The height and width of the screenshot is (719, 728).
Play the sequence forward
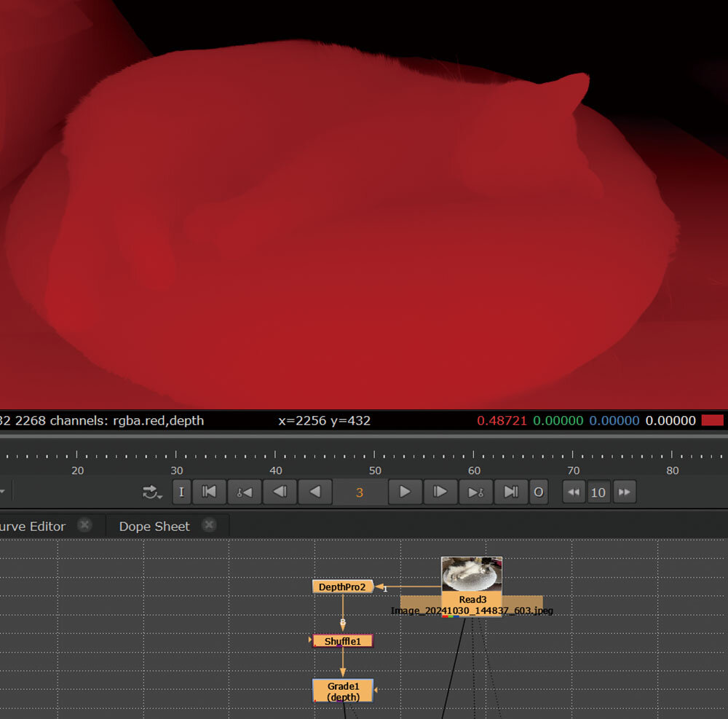pos(405,492)
